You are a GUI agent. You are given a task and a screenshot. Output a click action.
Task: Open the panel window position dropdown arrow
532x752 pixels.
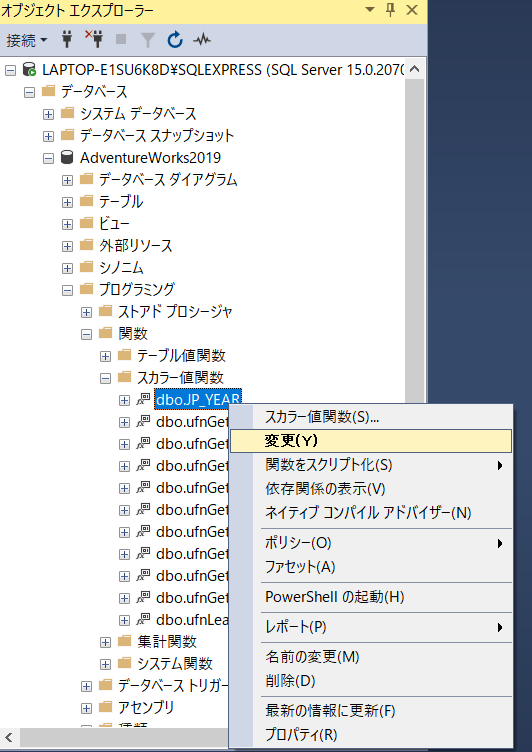click(x=369, y=10)
